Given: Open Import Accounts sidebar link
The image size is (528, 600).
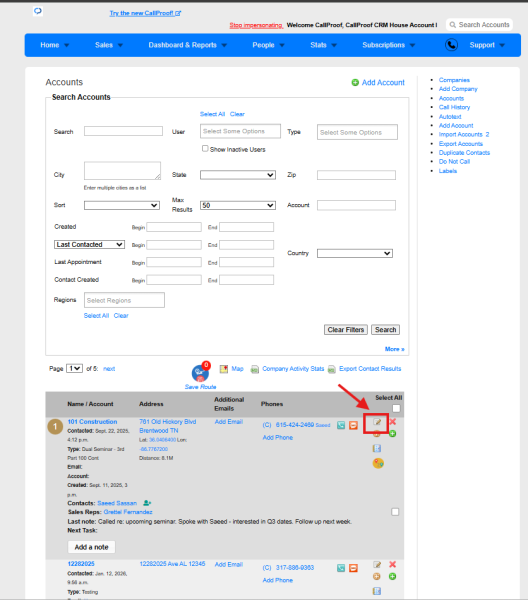Looking at the screenshot, I should pos(460,135).
